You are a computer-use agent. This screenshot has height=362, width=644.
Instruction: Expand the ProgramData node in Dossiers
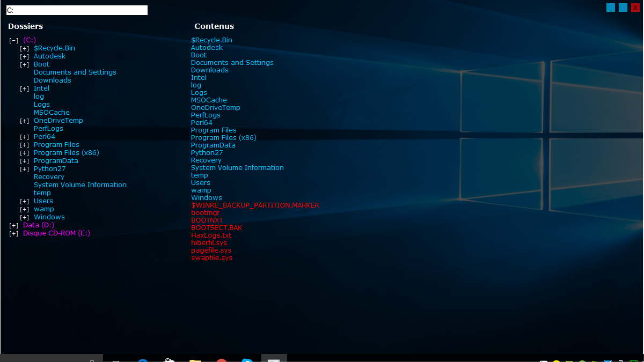(25, 161)
